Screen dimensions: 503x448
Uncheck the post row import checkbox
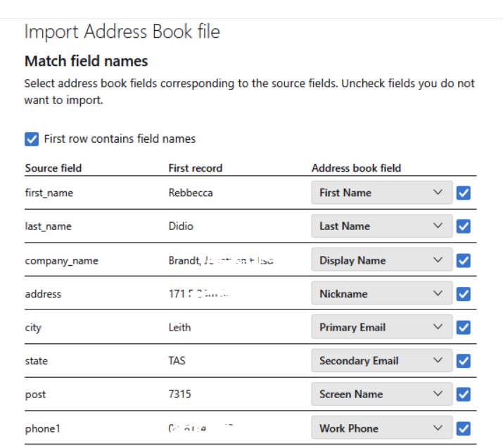point(463,395)
